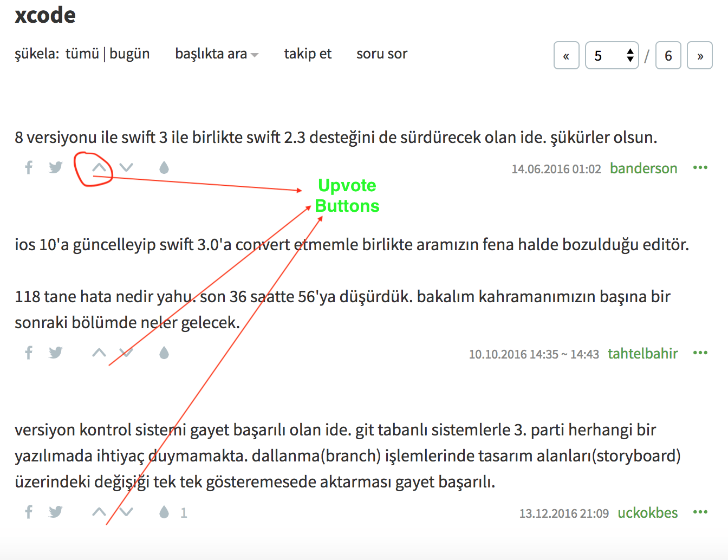Open the page number selector showing 5

tap(612, 55)
